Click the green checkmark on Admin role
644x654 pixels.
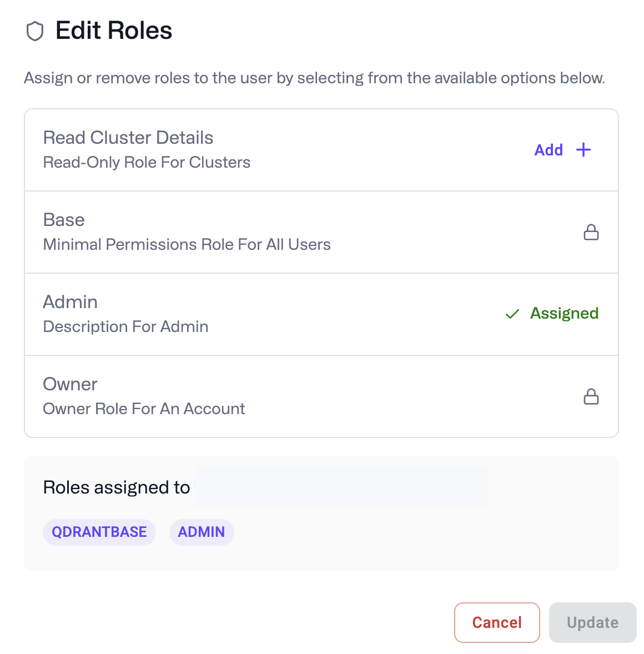[512, 314]
